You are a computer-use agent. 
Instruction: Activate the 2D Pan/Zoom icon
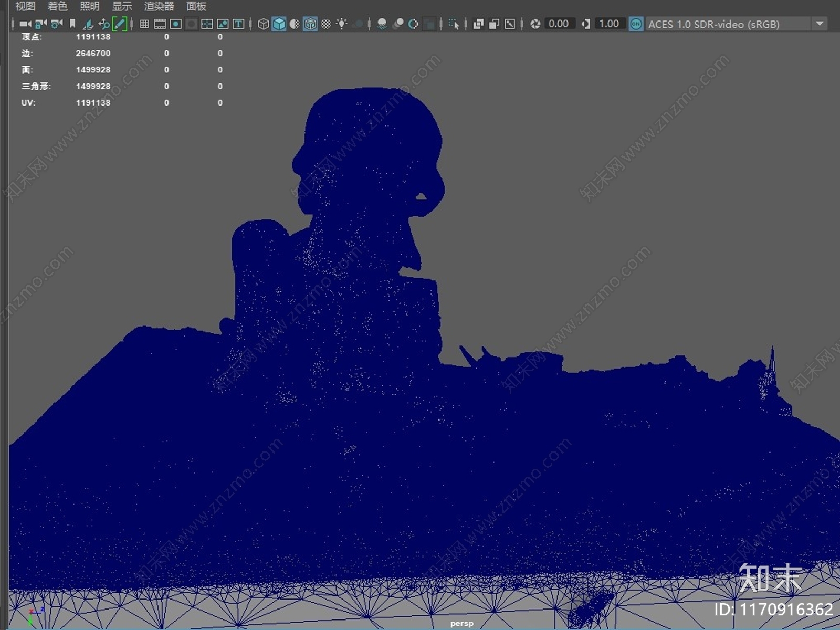pos(104,24)
